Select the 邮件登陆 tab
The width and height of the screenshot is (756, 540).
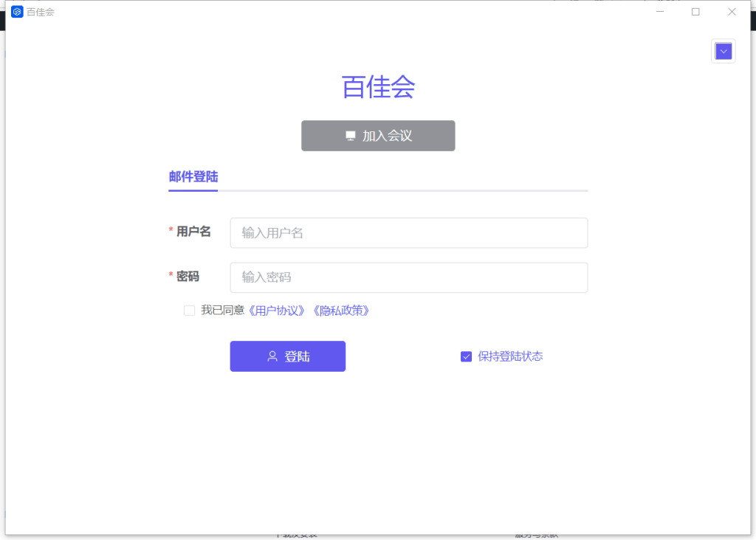(193, 177)
